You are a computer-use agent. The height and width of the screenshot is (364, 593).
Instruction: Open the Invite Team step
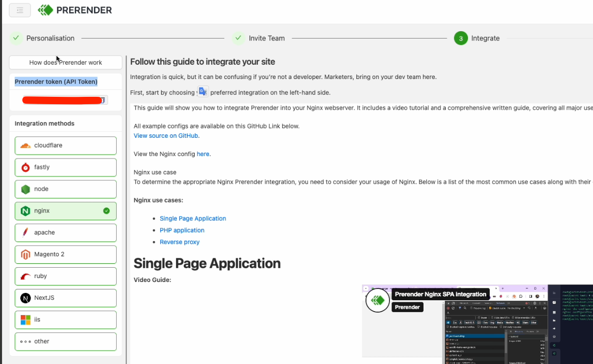pos(266,38)
